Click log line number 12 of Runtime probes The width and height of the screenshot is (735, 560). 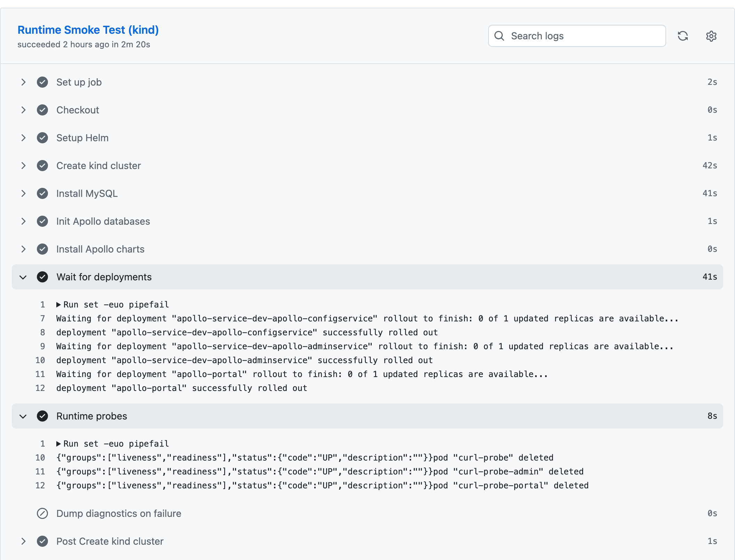(x=40, y=486)
